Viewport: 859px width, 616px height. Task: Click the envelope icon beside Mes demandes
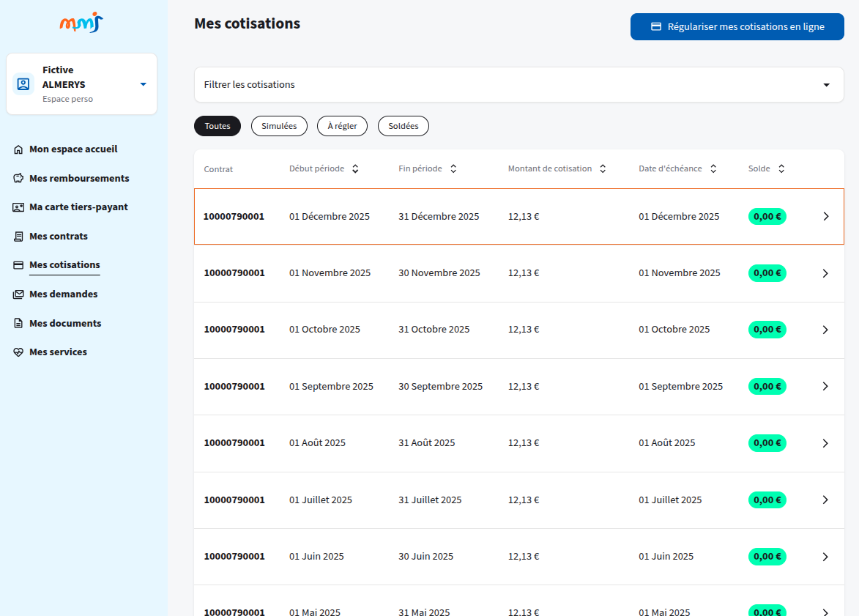[x=18, y=294]
